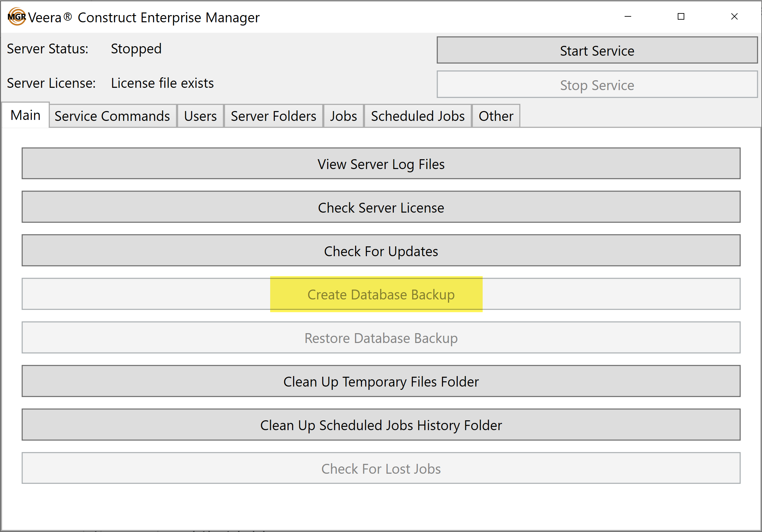
Task: Click the 'License file exists' text
Action: (162, 83)
